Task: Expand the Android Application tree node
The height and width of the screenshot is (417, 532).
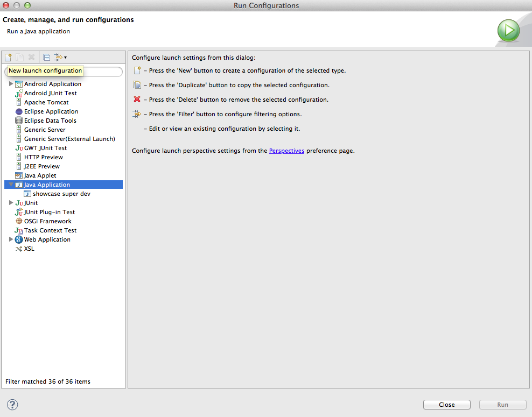Action: pyautogui.click(x=11, y=84)
